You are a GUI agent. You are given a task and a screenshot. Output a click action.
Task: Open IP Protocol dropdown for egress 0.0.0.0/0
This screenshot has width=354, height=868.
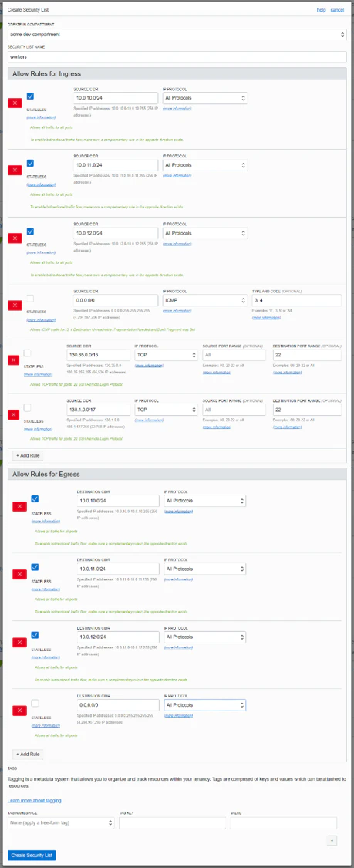[x=204, y=705]
